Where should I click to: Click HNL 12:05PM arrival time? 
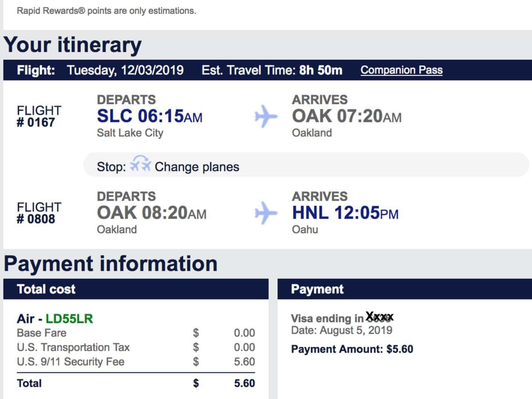pyautogui.click(x=345, y=213)
